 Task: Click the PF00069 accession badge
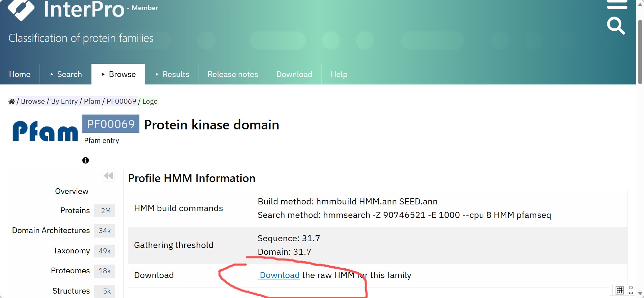[x=111, y=124]
